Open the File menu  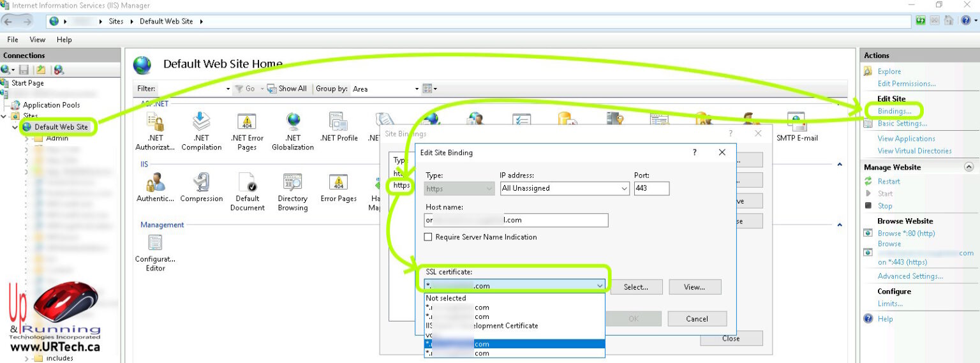coord(13,40)
